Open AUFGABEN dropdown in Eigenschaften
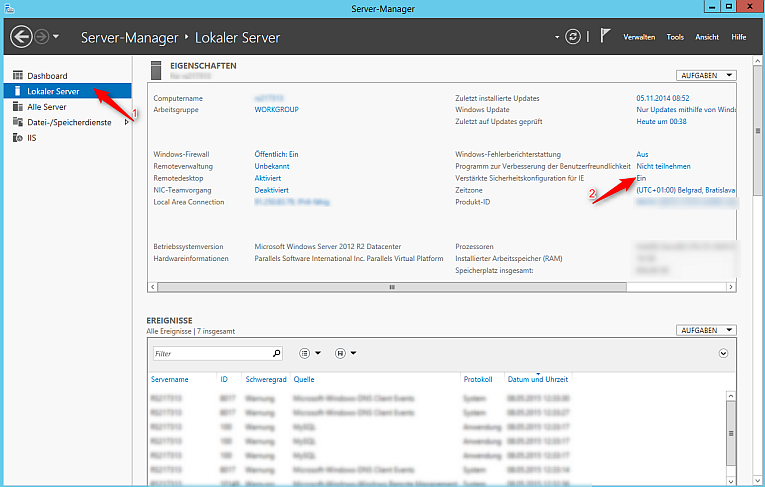 pos(706,76)
